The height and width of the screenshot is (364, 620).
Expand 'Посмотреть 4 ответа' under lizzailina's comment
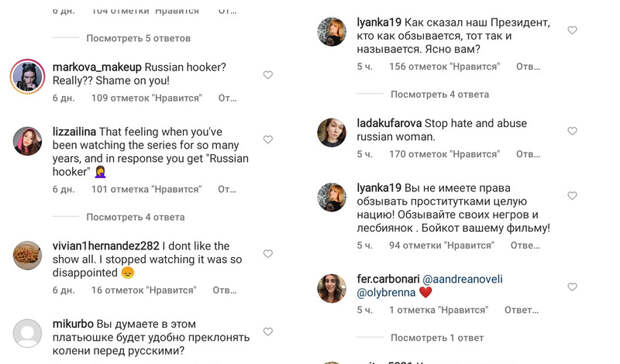[136, 217]
